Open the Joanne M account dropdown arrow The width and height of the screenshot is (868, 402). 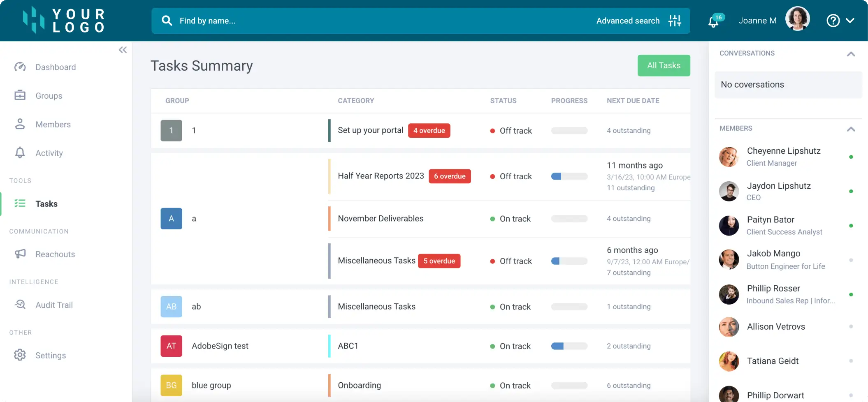coord(851,20)
